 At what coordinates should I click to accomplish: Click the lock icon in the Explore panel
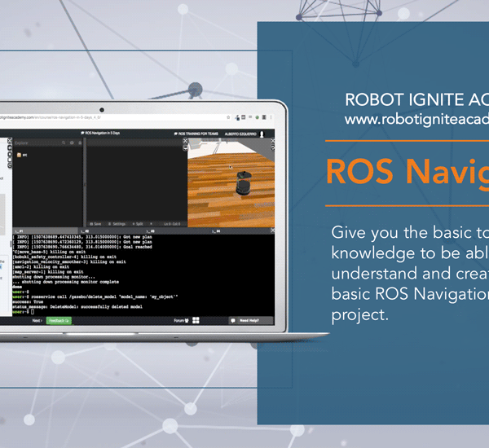pos(80,143)
